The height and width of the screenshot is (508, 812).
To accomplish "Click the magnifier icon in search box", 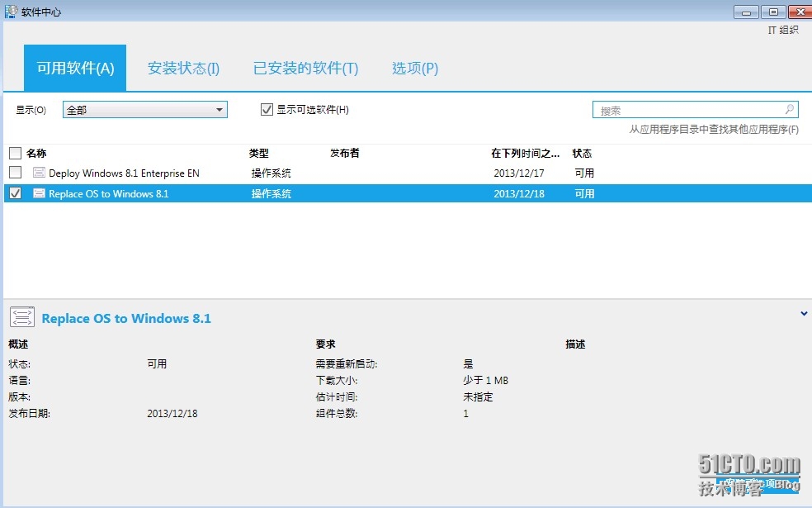I will [x=789, y=109].
